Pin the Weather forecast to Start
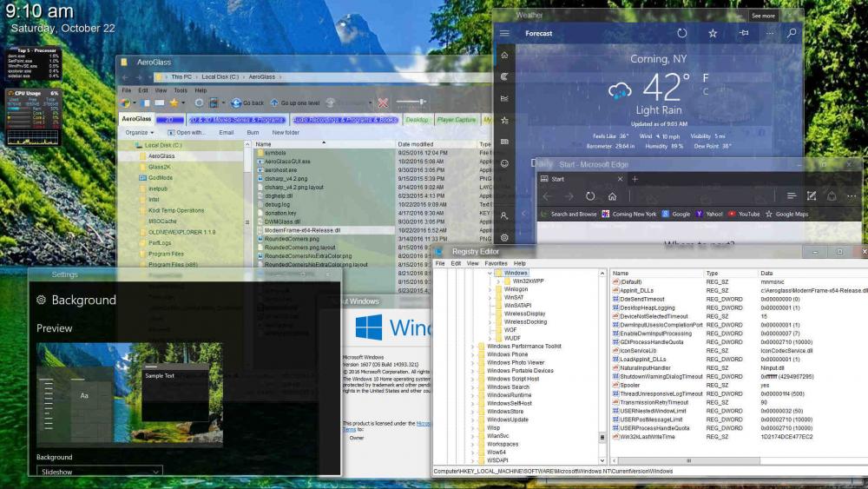 743,33
